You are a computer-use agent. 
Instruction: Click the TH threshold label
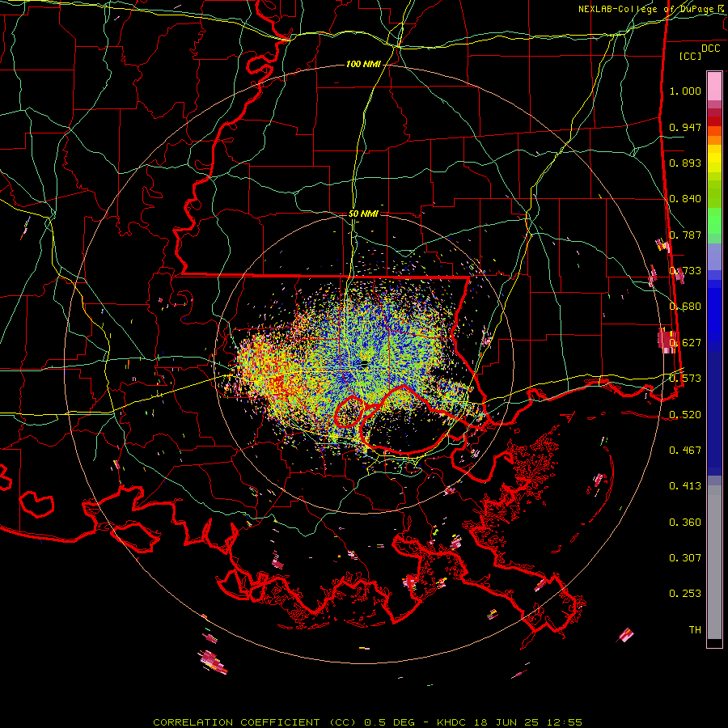pos(695,629)
